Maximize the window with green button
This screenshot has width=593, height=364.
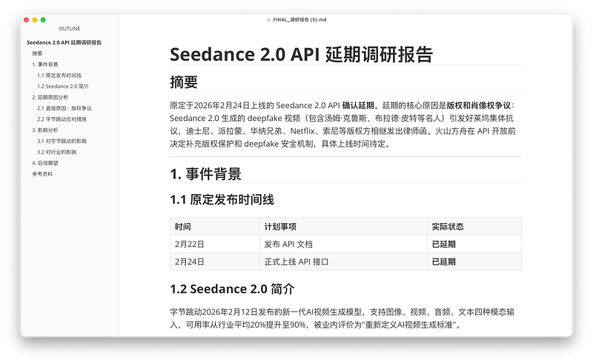pos(43,20)
